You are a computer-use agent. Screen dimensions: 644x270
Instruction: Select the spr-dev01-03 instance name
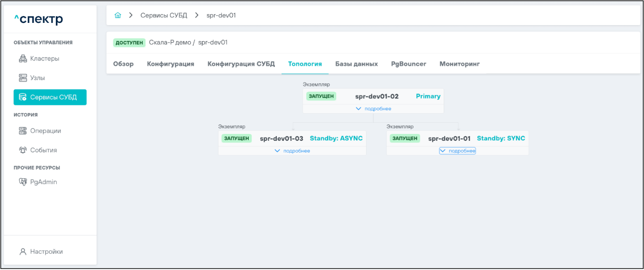281,139
